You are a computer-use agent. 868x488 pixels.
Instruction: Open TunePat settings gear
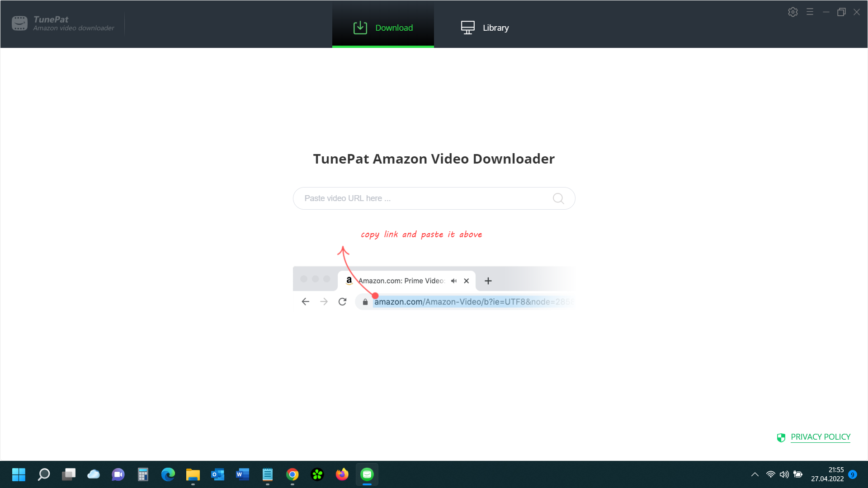click(793, 12)
